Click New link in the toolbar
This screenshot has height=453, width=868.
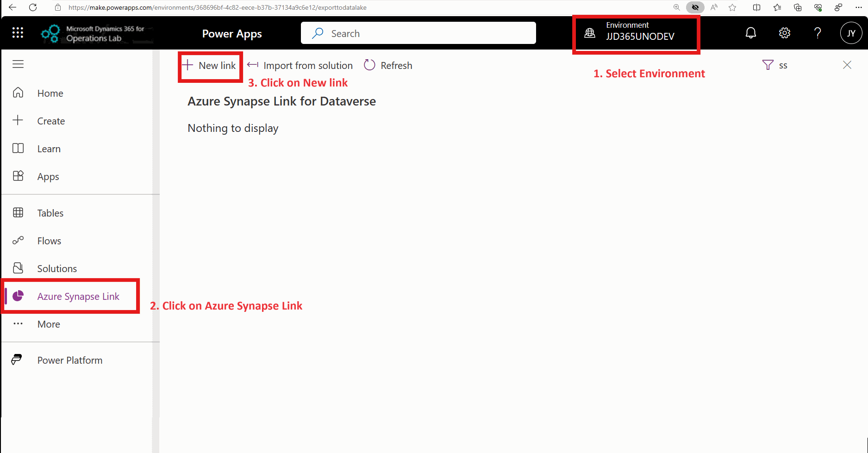coord(210,65)
